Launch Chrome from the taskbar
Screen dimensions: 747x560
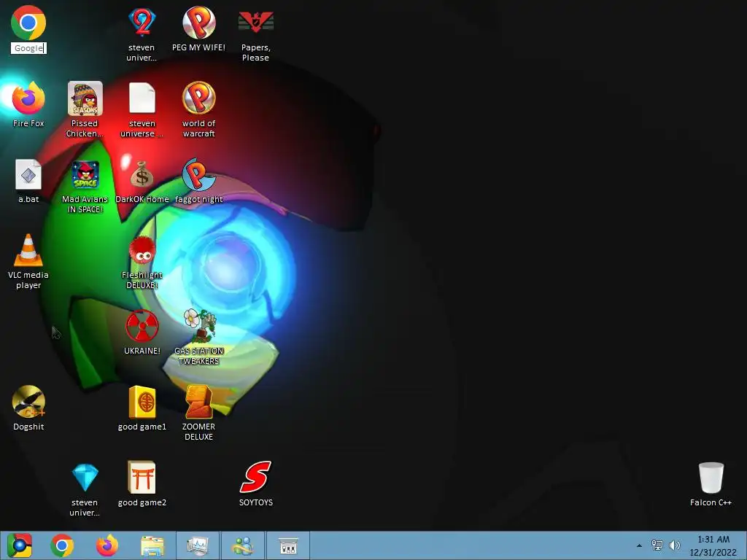point(62,545)
